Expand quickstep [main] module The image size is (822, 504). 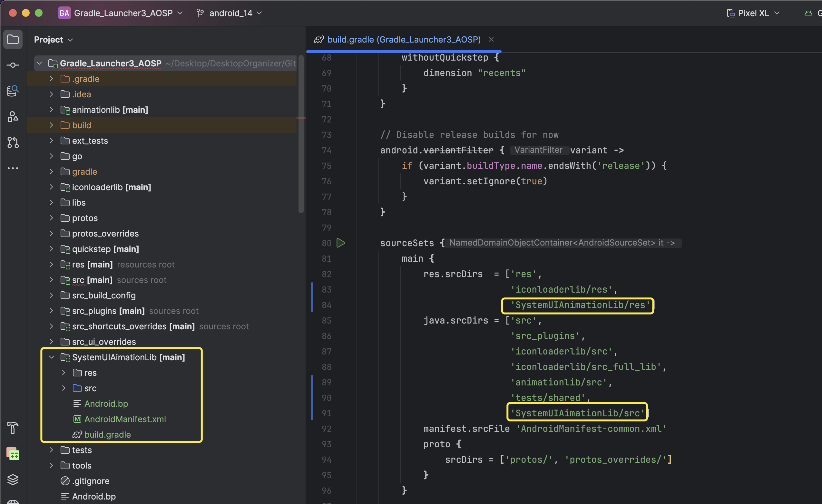[x=51, y=249]
